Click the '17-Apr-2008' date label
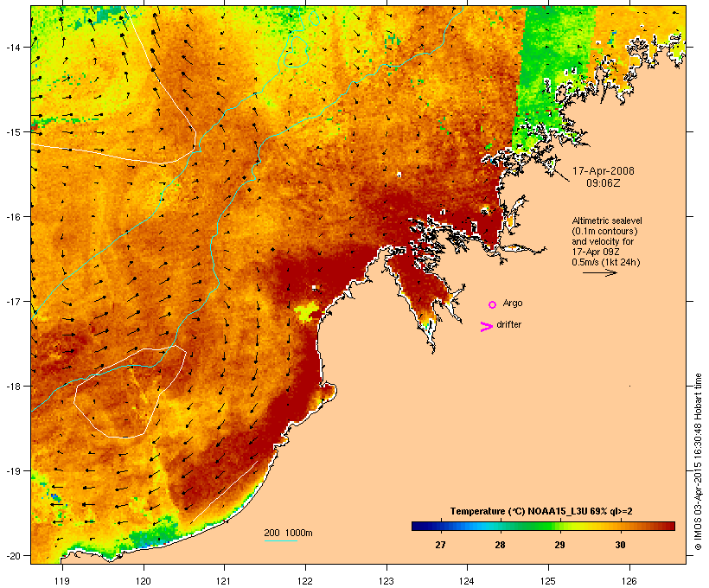This screenshot has width=709, height=588. 604,171
